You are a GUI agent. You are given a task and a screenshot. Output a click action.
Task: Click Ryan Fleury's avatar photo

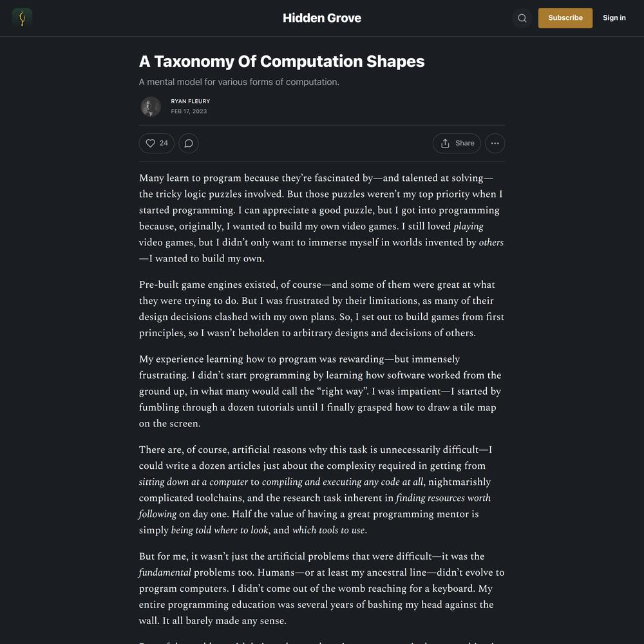click(x=151, y=106)
